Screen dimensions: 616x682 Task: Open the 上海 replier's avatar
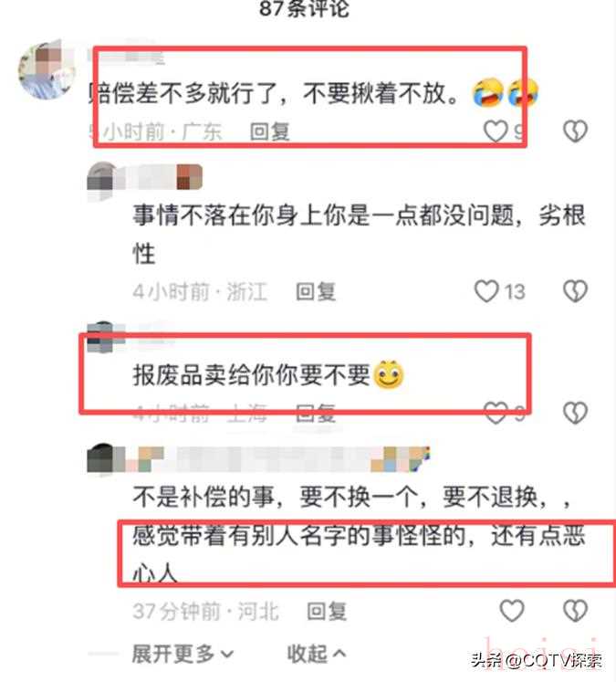tap(101, 336)
